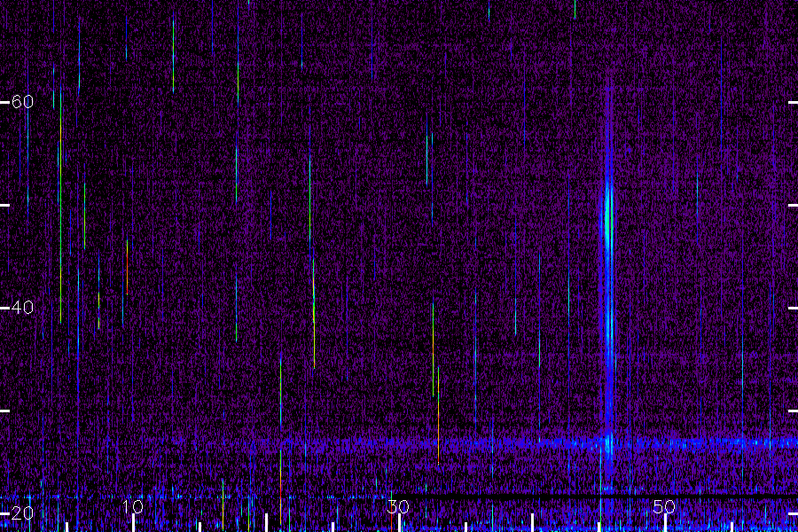
Task: Click the "60" vertical axis label
Action: click(x=22, y=102)
